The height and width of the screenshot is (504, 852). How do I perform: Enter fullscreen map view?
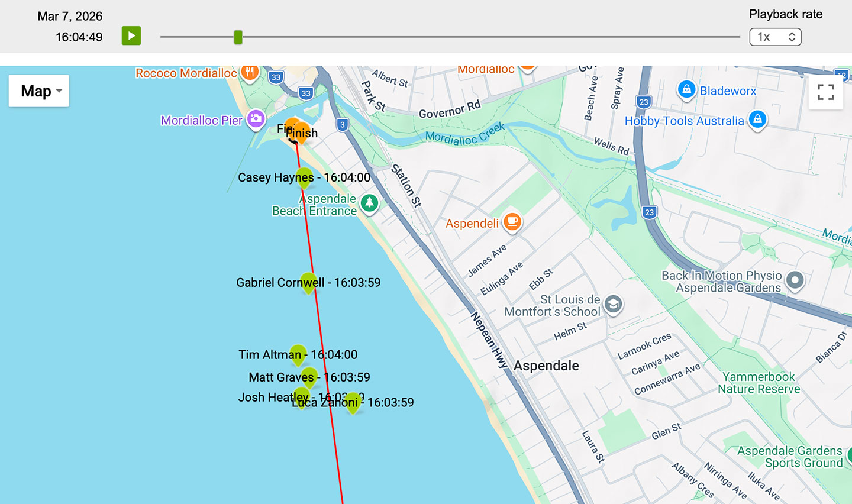tap(826, 93)
